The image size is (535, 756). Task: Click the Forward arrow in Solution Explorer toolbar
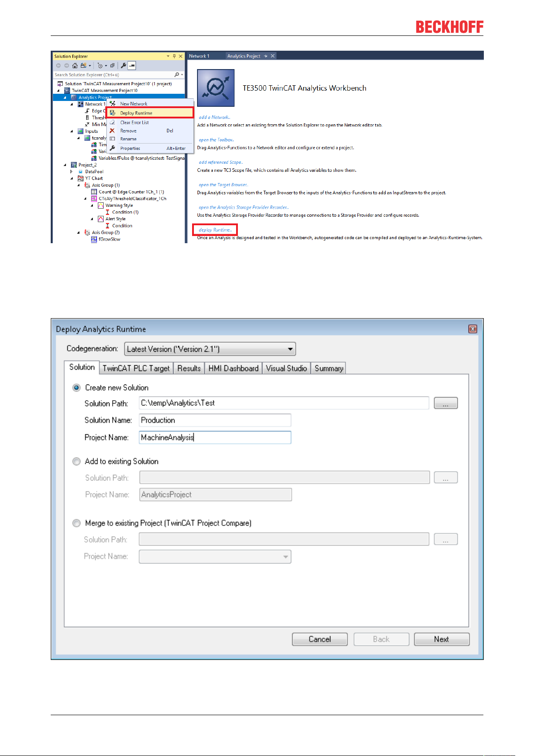(66, 66)
